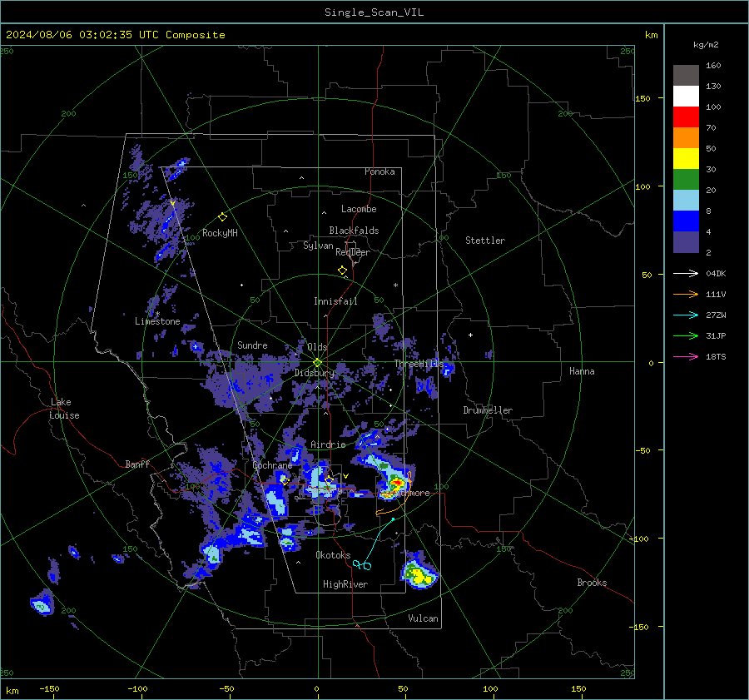
Task: Click the HighRiver town label
Action: tap(345, 584)
